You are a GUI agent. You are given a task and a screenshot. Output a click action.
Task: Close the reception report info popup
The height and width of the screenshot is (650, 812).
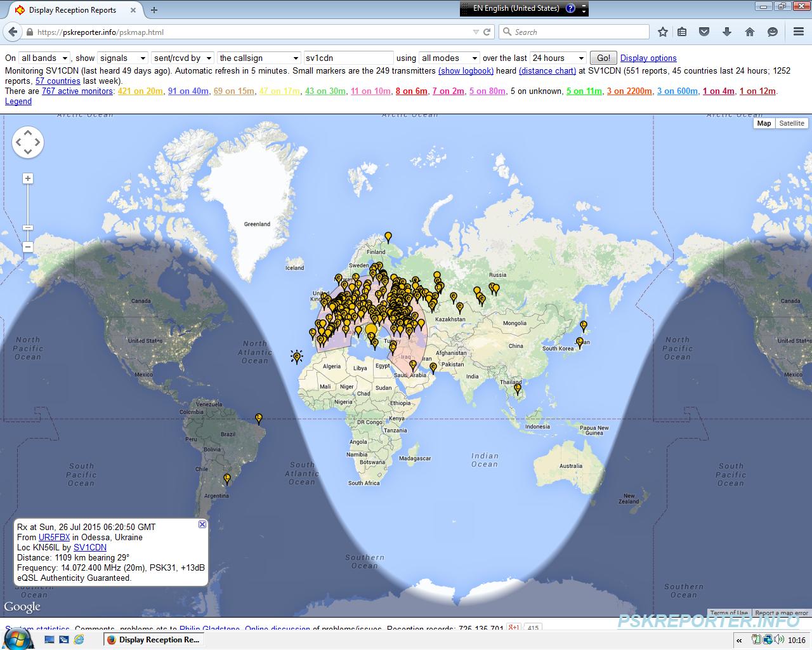point(202,524)
